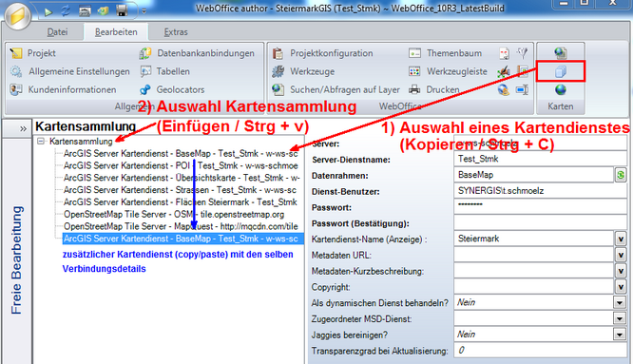The image size is (633, 364).
Task: Open Werkzeugleiste configuration
Action: click(448, 71)
